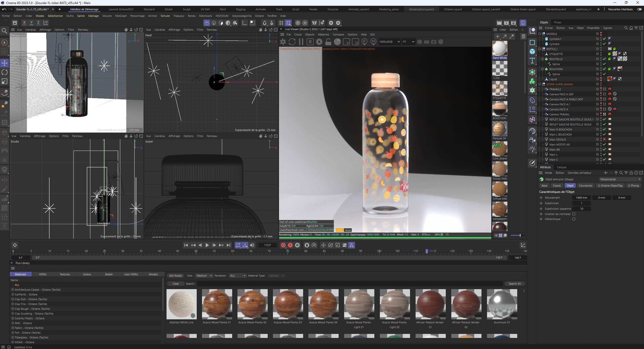Open the HDR/sRGB dropdown
Screen dimensions: 644x349
click(389, 42)
